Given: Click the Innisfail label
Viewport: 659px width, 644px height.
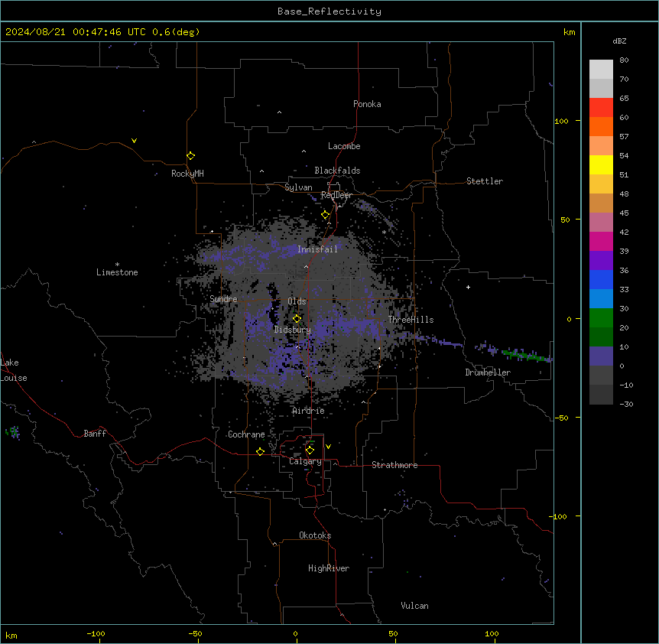Looking at the screenshot, I should pyautogui.click(x=317, y=249).
